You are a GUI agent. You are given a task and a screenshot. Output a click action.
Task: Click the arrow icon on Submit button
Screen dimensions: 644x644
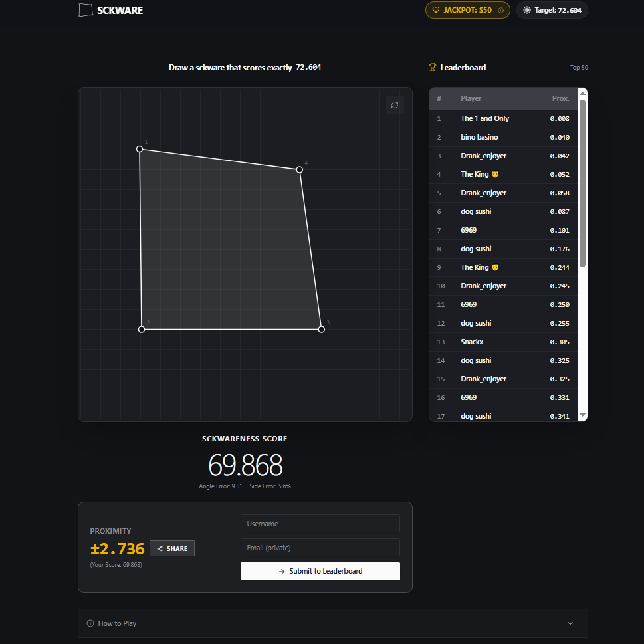pos(281,572)
